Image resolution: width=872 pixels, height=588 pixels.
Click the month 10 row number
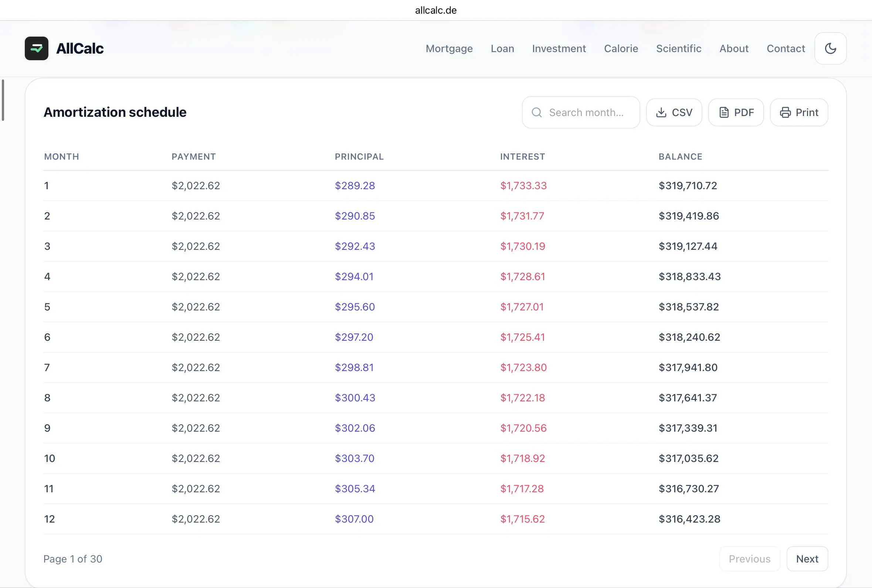coord(50,459)
